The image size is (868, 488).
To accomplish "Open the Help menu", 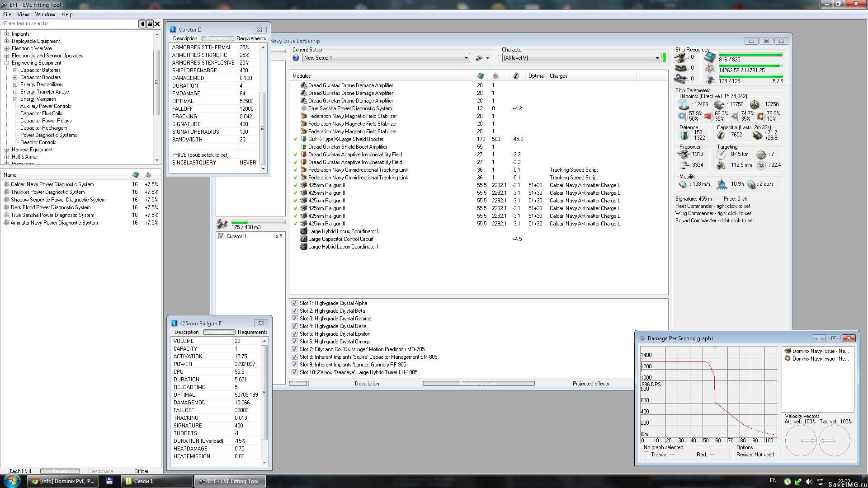I will pos(67,14).
